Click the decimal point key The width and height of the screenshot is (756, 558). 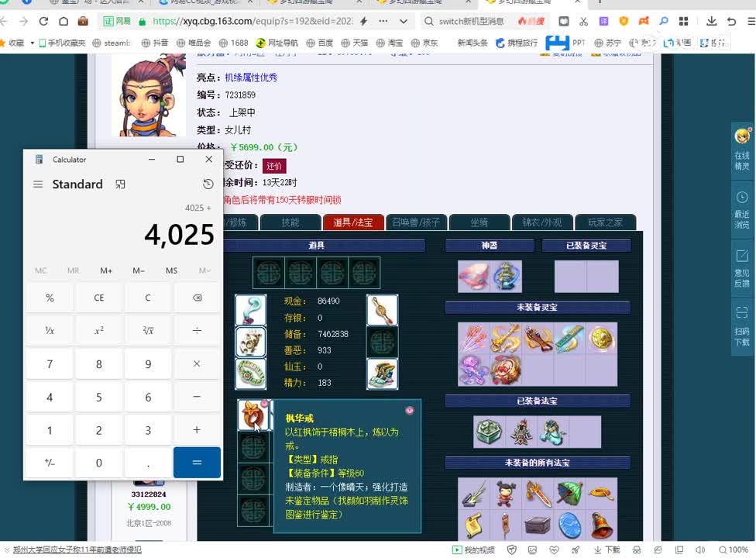pyautogui.click(x=148, y=463)
